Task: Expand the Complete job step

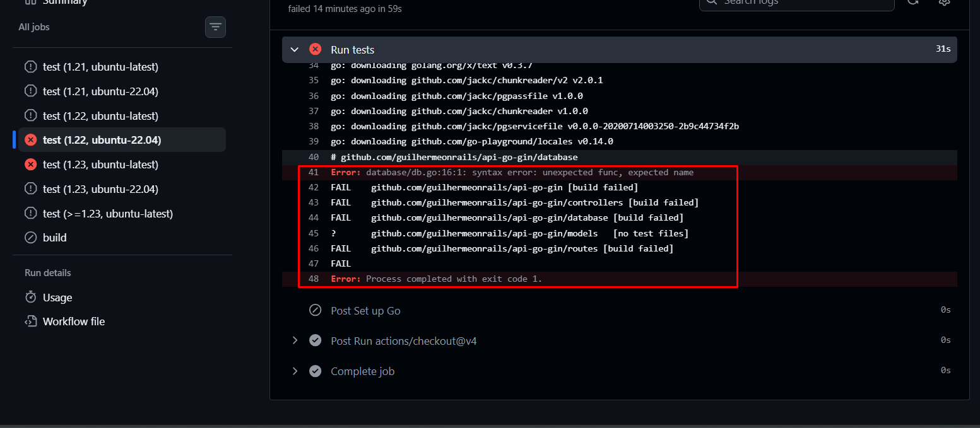Action: [294, 371]
